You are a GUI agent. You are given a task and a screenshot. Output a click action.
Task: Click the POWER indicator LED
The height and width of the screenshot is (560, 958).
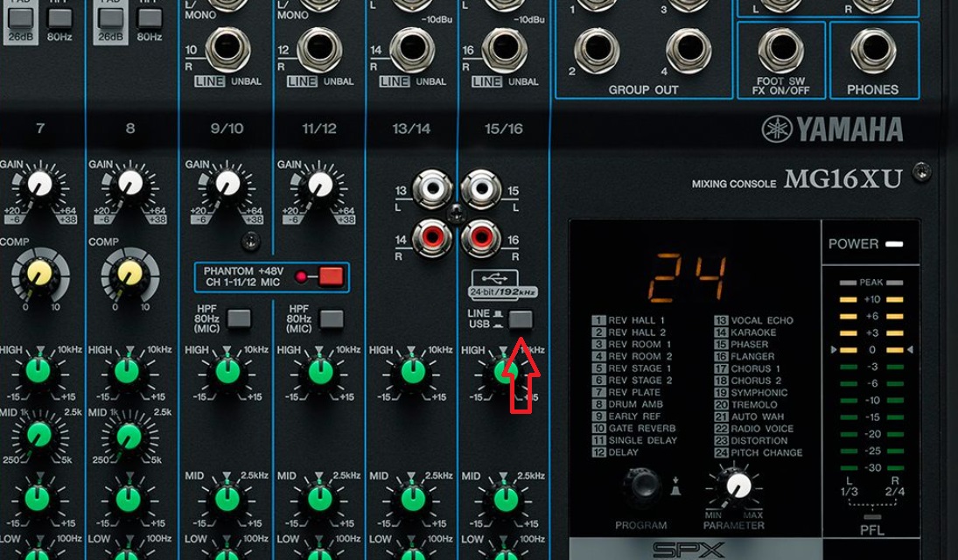(x=894, y=244)
